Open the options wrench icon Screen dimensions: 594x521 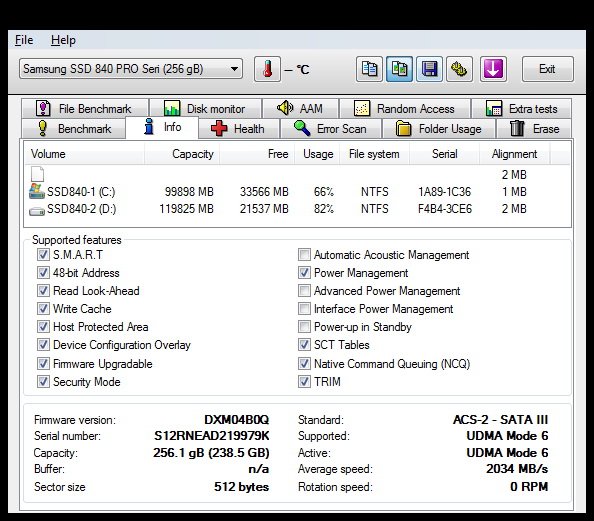point(459,69)
